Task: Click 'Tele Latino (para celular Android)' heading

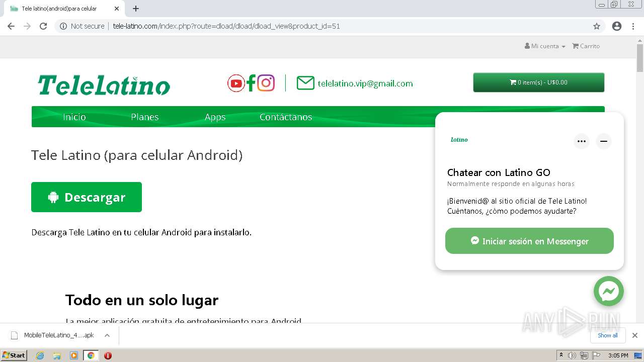Action: click(137, 155)
